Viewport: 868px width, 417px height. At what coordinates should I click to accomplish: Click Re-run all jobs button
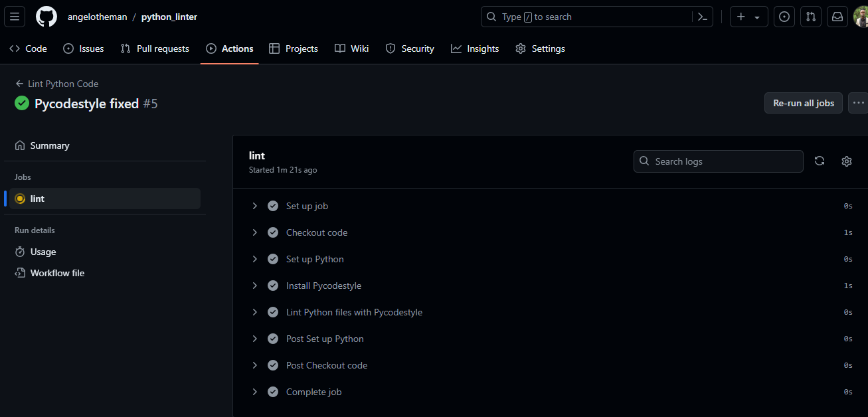(804, 103)
